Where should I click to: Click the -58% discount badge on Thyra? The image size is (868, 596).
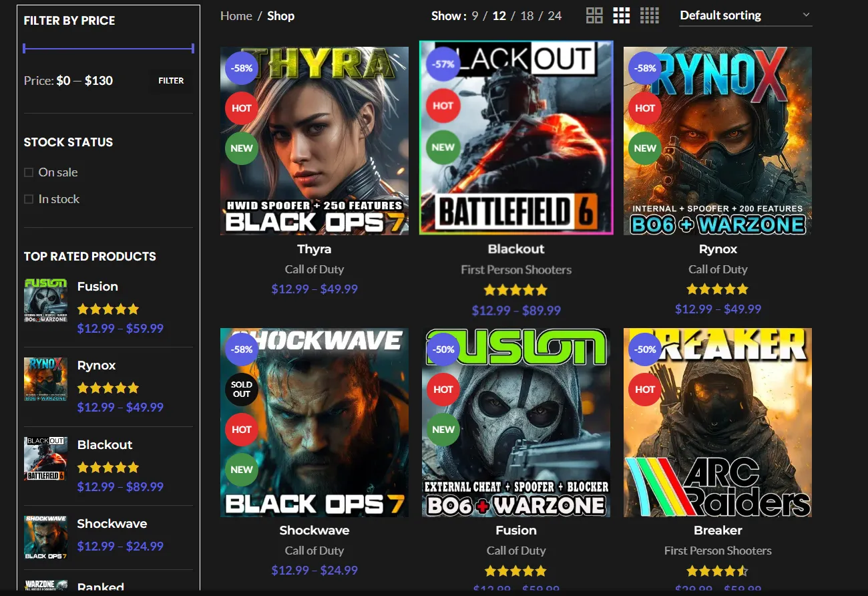click(x=241, y=68)
